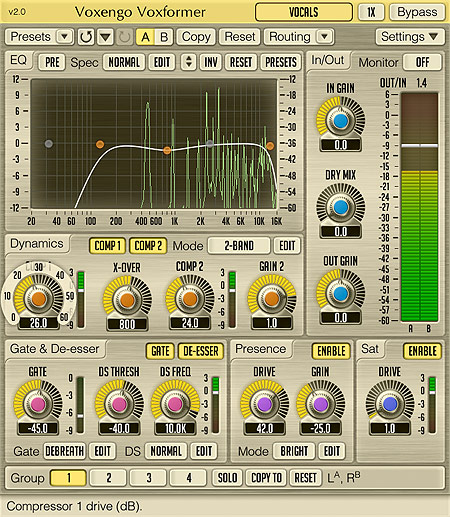Image resolution: width=450 pixels, height=517 pixels.
Task: Toggle Sat ENABLE
Action: 422,351
